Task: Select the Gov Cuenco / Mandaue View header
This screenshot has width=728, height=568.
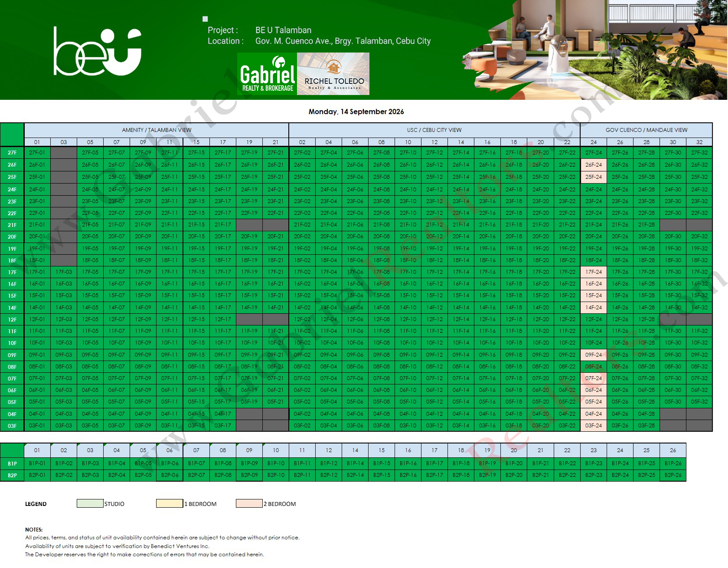Action: pos(646,130)
